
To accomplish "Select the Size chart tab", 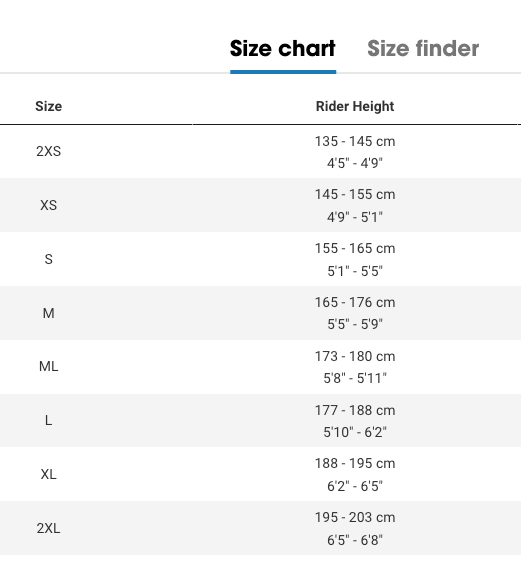I will click(283, 48).
